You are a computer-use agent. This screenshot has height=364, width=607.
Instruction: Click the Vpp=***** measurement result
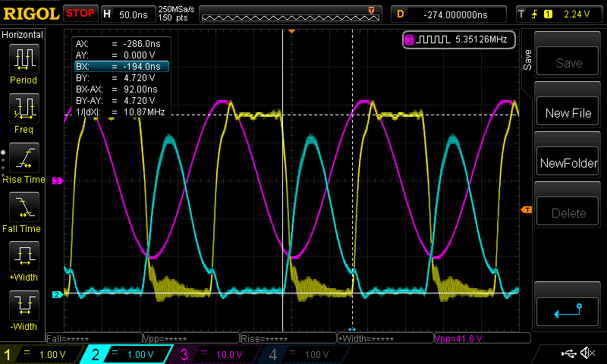(191, 338)
